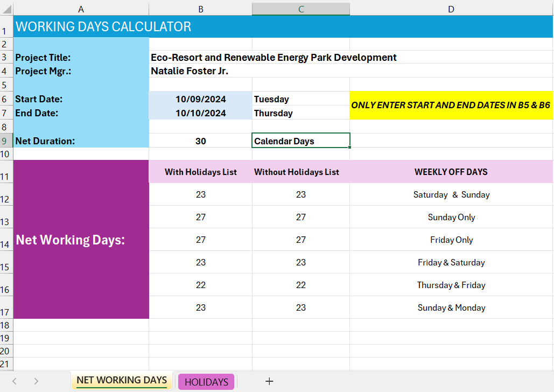
Task: Click the yellow ONLY ENTER START AND END DATES note
Action: click(451, 106)
